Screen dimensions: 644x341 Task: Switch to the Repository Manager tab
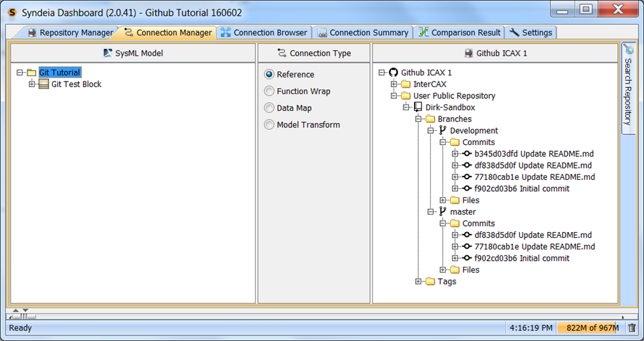[69, 33]
